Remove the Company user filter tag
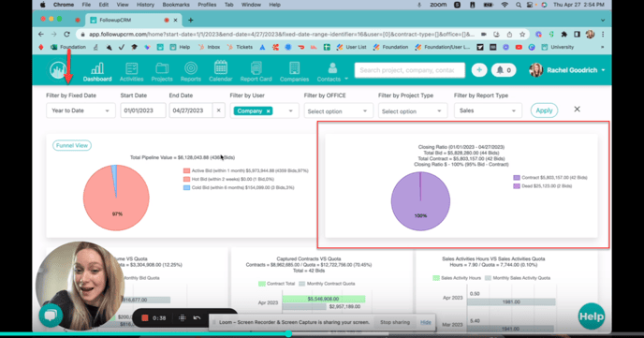Screen dimensions: 644x338 pos(269,110)
